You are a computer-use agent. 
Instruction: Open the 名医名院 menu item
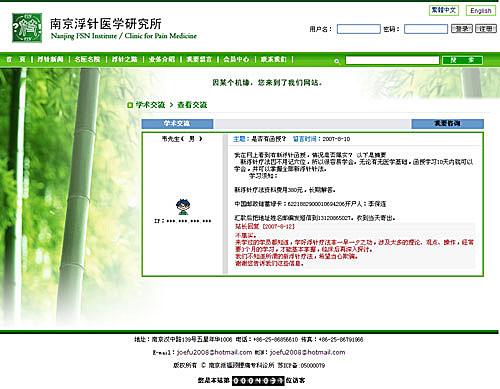pos(87,59)
